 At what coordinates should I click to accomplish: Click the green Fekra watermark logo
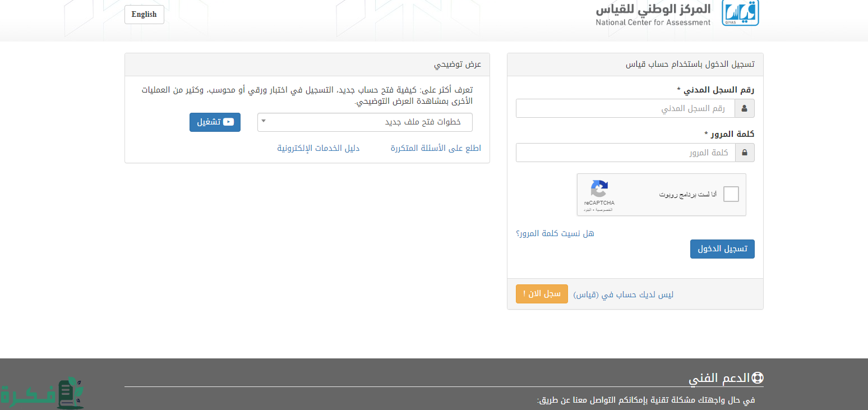(42, 394)
